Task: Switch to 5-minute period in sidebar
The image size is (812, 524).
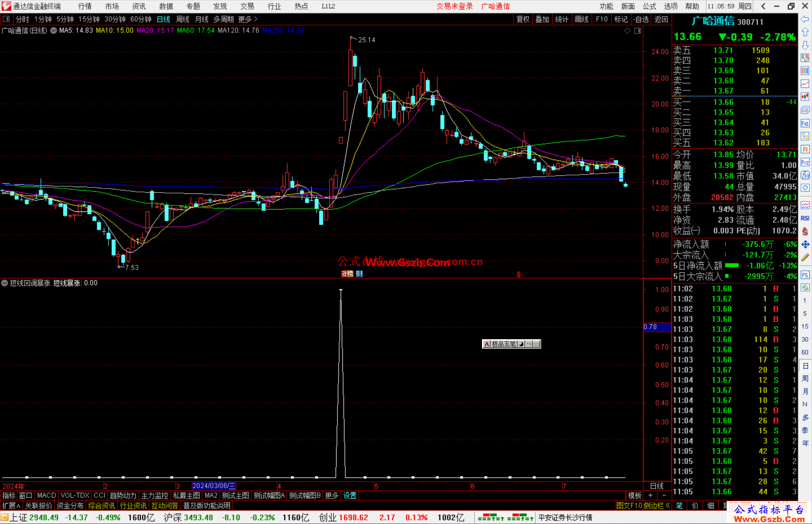Action: tap(804, 313)
